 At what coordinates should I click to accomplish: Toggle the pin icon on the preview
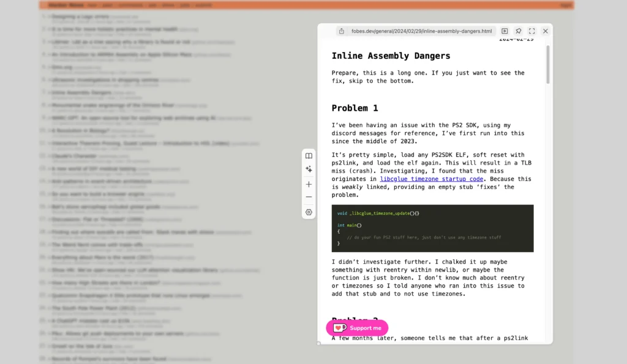click(x=518, y=31)
